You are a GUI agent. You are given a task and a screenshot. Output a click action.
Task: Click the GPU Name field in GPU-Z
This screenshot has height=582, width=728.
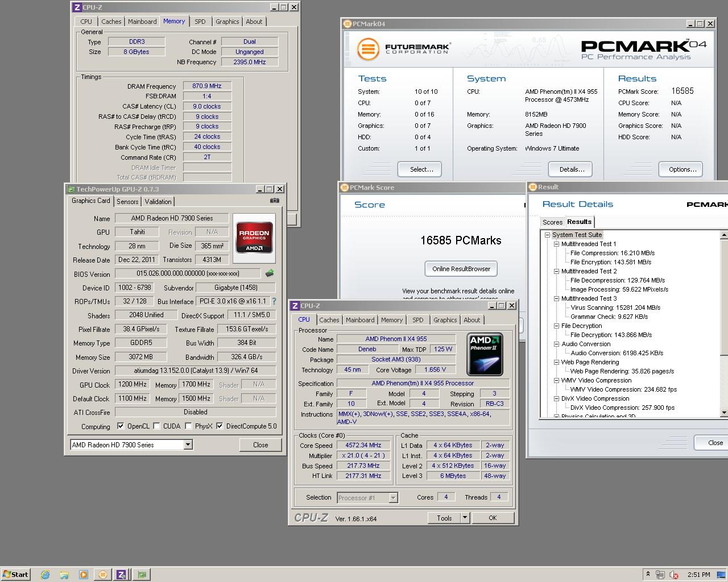click(x=172, y=218)
